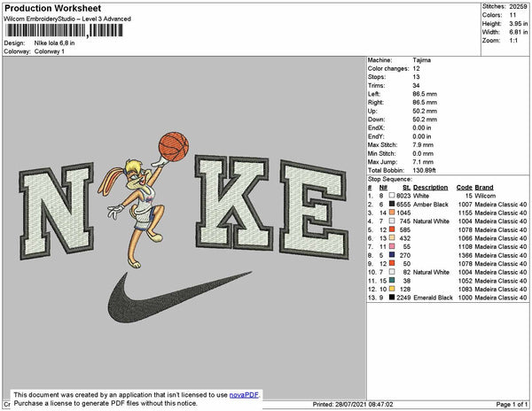Viewport: 532px width, 411px height.
Task: Click the Zoom value 1:1
Action: point(513,41)
